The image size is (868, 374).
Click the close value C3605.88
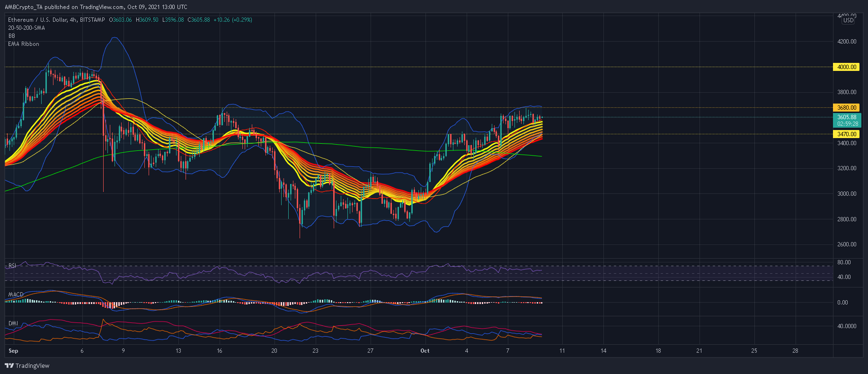[x=199, y=20]
